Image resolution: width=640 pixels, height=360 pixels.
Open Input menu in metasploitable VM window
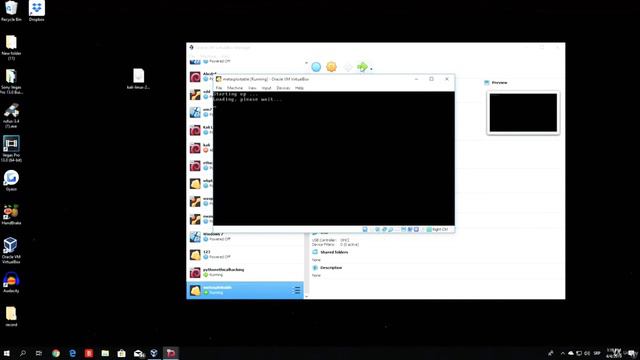[266, 88]
